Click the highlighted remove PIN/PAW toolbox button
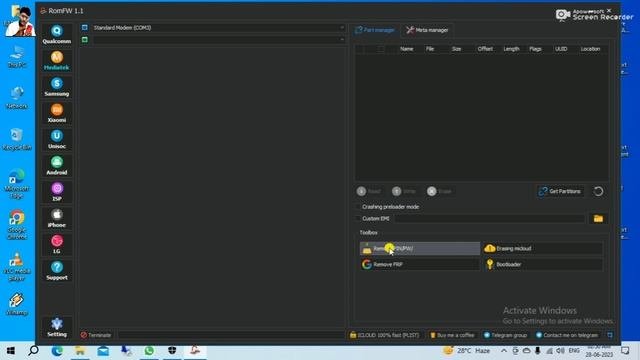 420,248
